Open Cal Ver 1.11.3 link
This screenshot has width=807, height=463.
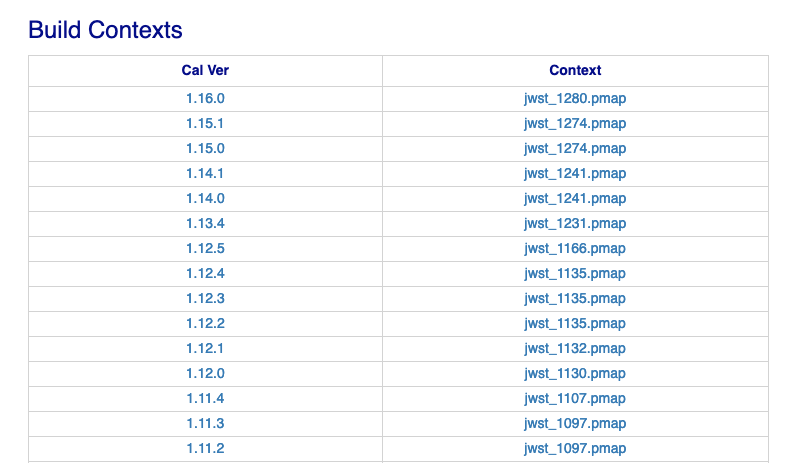(x=205, y=423)
